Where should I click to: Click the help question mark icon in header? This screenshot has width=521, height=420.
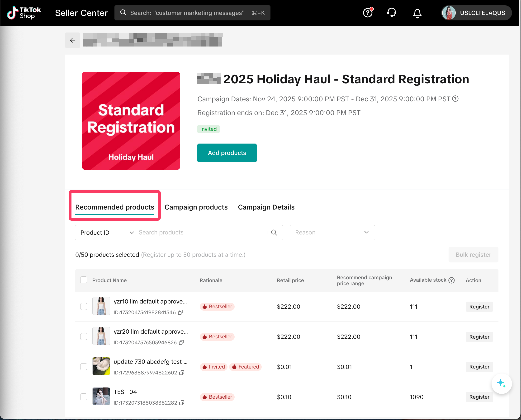click(x=368, y=13)
